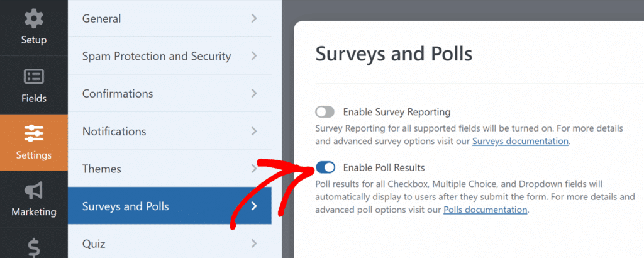Screen dimensions: 644x258
Task: Select the Settings sliders icon
Action: (x=33, y=133)
